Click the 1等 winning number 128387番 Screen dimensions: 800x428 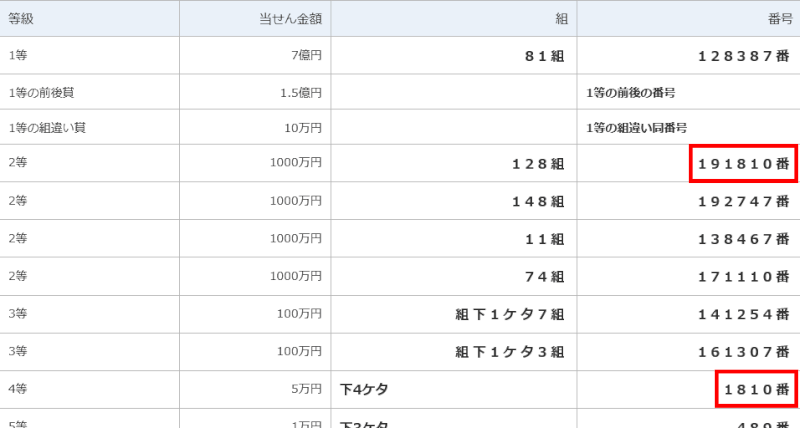(743, 56)
